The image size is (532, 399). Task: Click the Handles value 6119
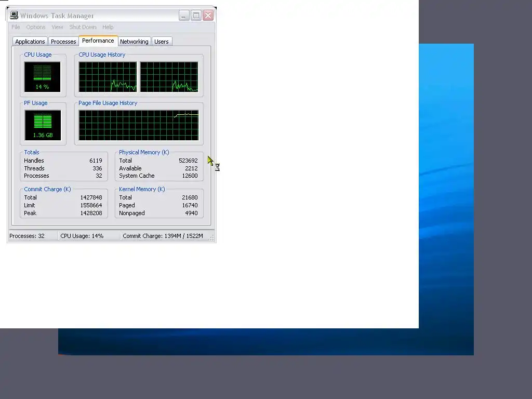pos(96,161)
